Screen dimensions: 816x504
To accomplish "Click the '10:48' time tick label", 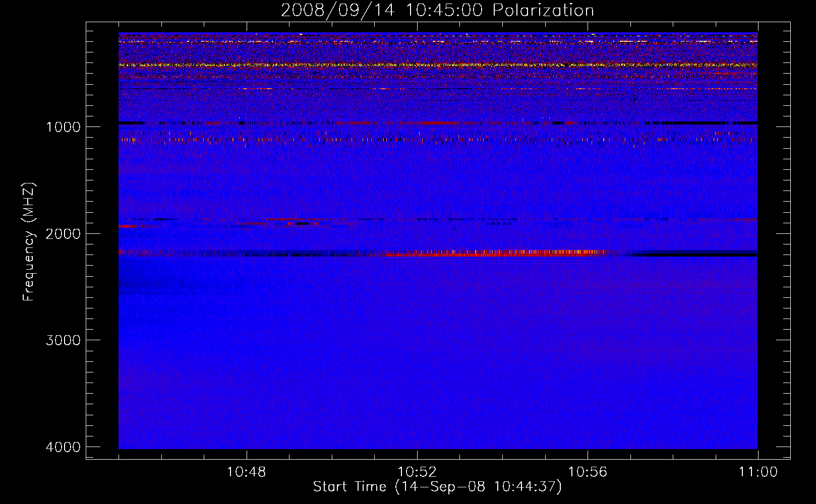I will tap(247, 472).
